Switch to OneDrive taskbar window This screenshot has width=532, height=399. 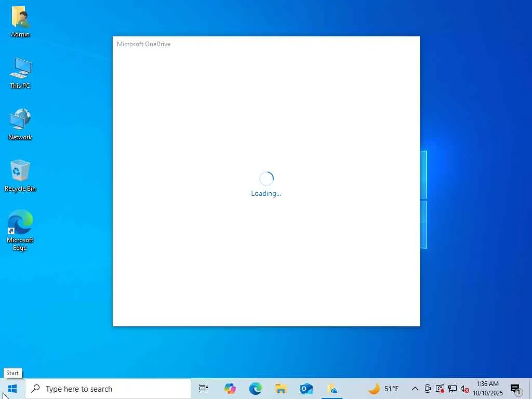tap(332, 389)
